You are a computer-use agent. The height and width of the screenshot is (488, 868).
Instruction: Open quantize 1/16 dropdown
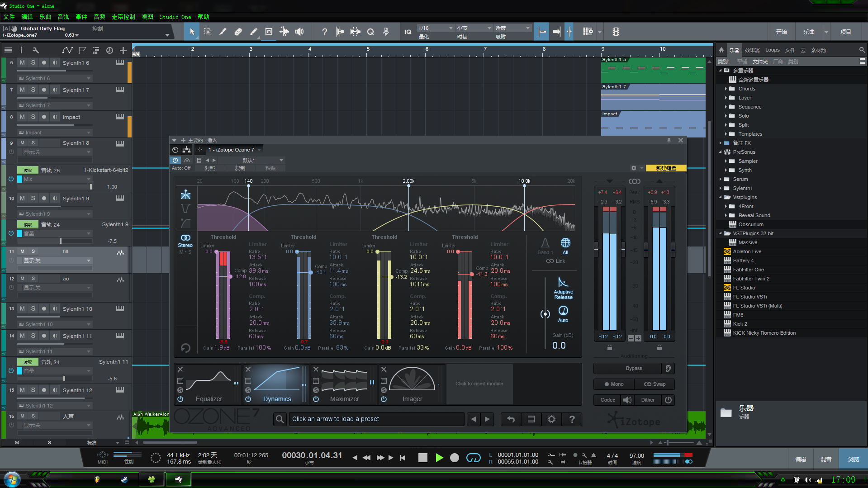[435, 28]
